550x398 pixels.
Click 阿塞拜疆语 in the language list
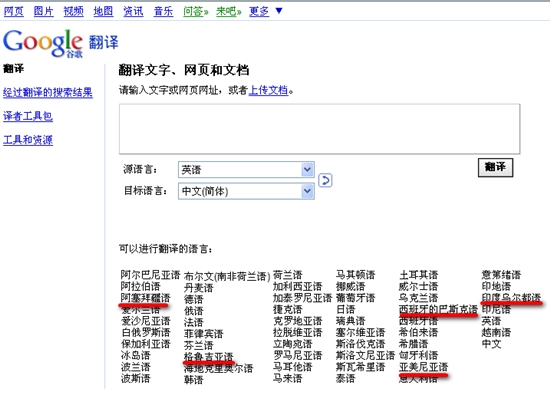pyautogui.click(x=145, y=298)
